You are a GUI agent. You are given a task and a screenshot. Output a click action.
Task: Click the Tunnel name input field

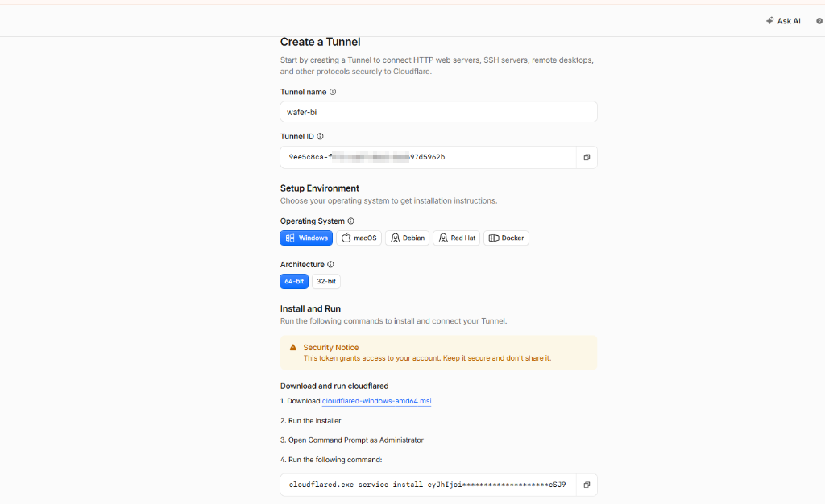coord(438,112)
